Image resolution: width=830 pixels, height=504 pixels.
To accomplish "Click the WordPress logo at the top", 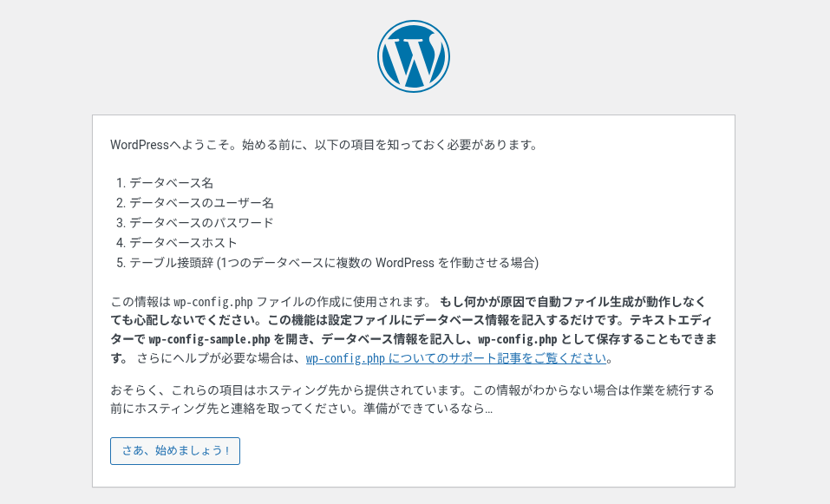I will coord(414,56).
